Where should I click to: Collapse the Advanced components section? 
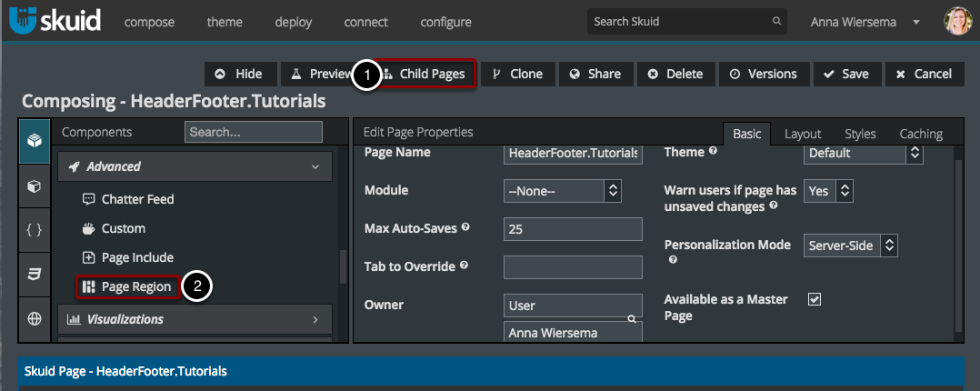(195, 166)
